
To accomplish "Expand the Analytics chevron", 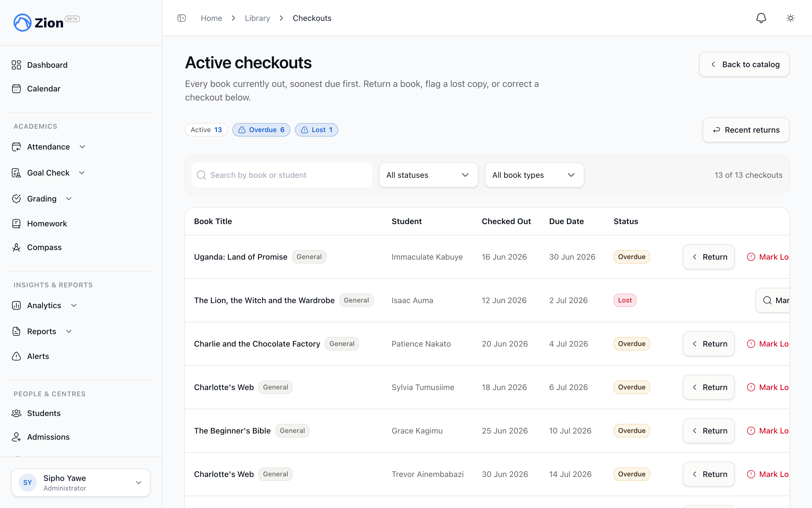I will [x=74, y=305].
